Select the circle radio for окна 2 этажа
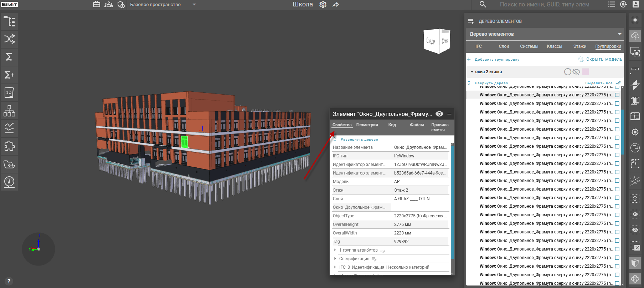Screen dimensions: 644x288 [x=568, y=72]
